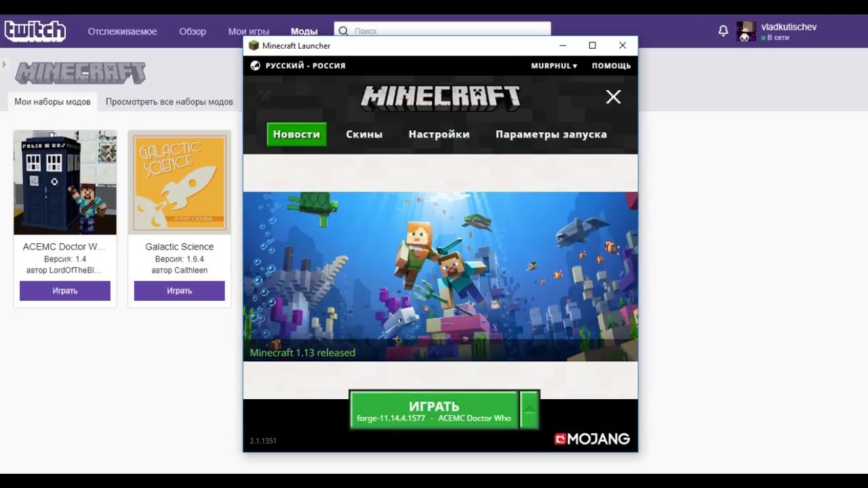Switch to the Мои наборы модов tab
Viewport: 868px width, 488px height.
[52, 102]
